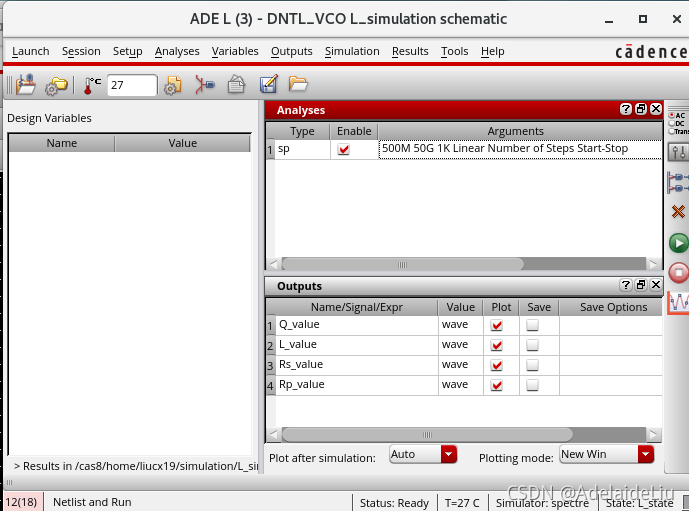Image resolution: width=689 pixels, height=511 pixels.
Task: Click Analyses panel horizontal scrollbar thumb
Action: (403, 265)
